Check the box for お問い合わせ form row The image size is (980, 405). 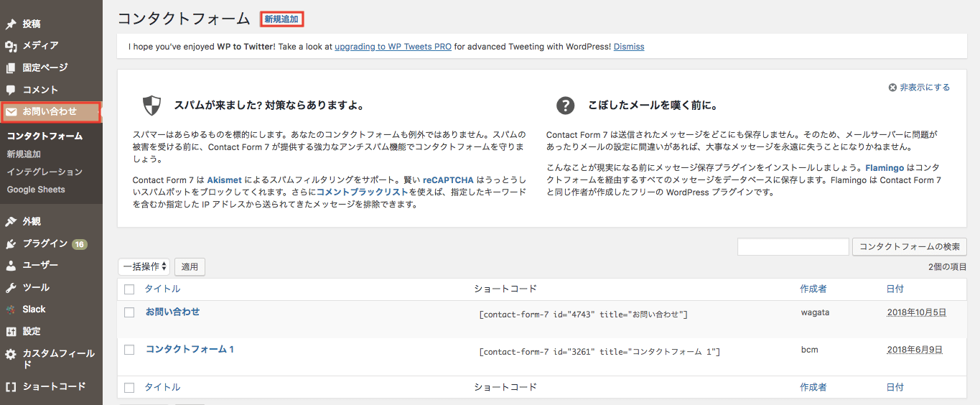tap(129, 312)
